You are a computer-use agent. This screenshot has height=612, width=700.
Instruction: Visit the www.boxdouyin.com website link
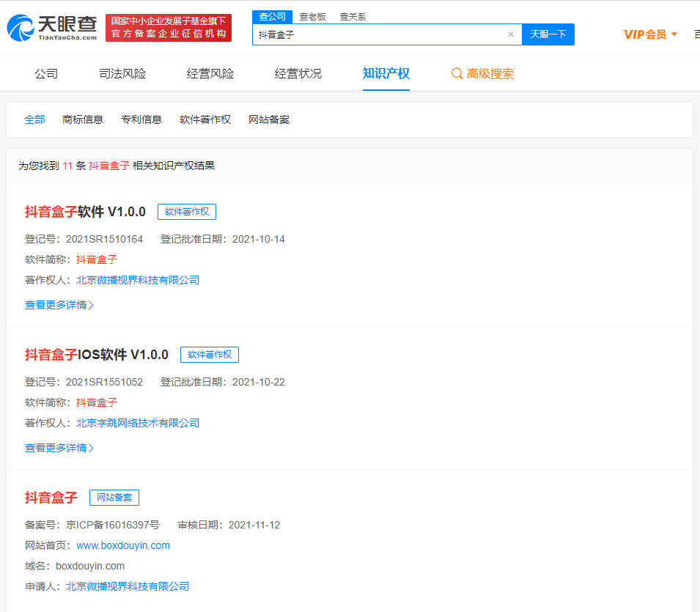pos(123,545)
